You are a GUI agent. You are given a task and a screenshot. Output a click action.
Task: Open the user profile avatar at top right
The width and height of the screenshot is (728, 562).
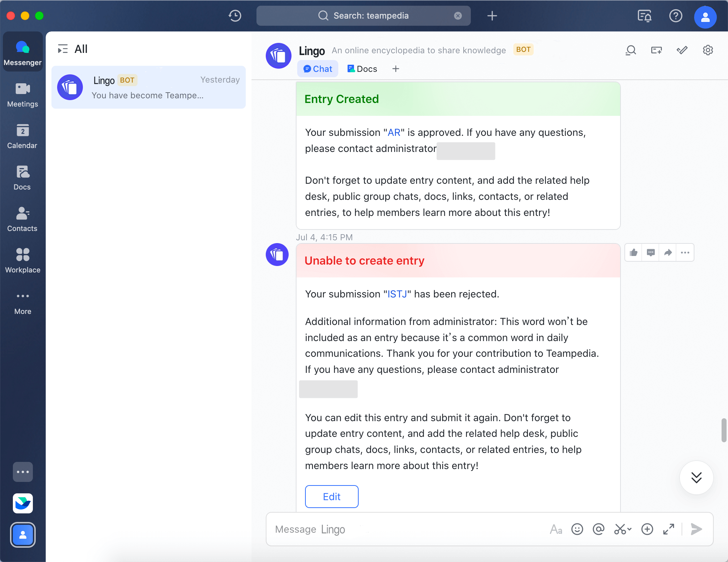705,17
